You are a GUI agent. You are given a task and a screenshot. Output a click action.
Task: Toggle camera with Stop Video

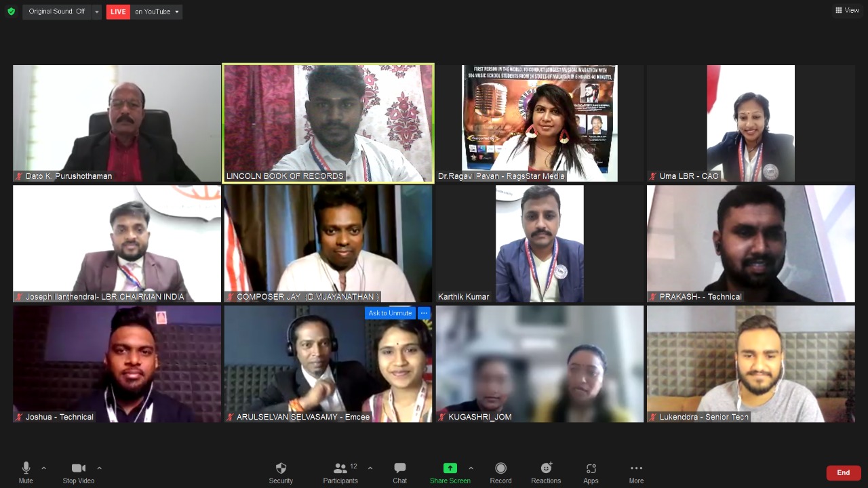coord(79,472)
